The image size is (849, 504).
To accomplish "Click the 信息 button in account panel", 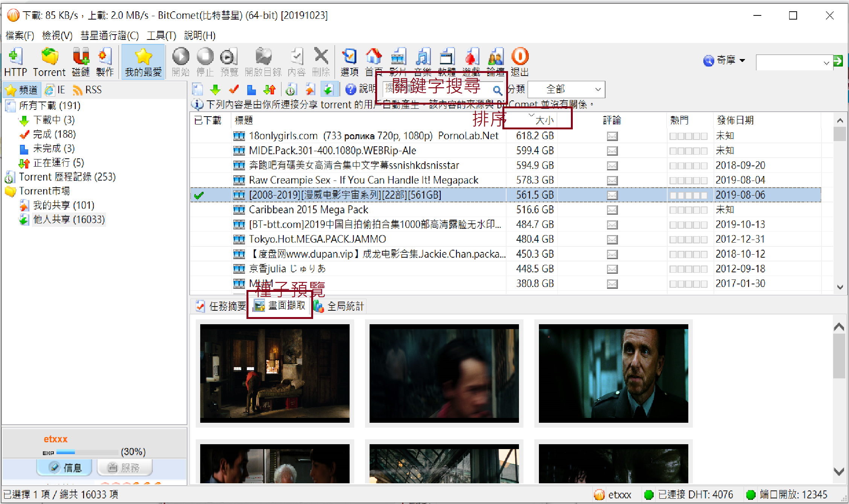I will click(x=64, y=468).
